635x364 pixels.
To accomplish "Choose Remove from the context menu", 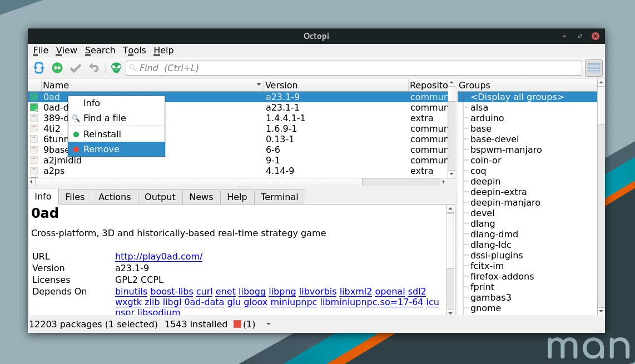I will [101, 149].
